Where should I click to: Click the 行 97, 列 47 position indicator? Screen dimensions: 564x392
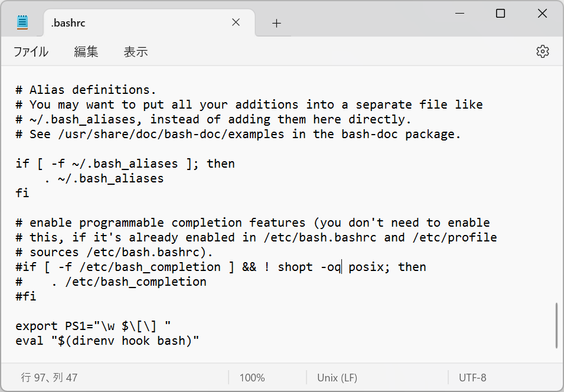[49, 378]
